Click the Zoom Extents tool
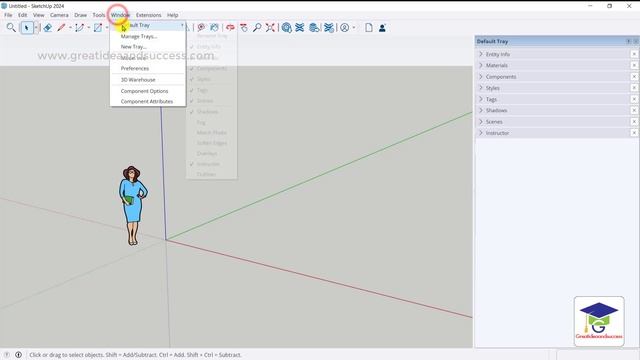 270,28
